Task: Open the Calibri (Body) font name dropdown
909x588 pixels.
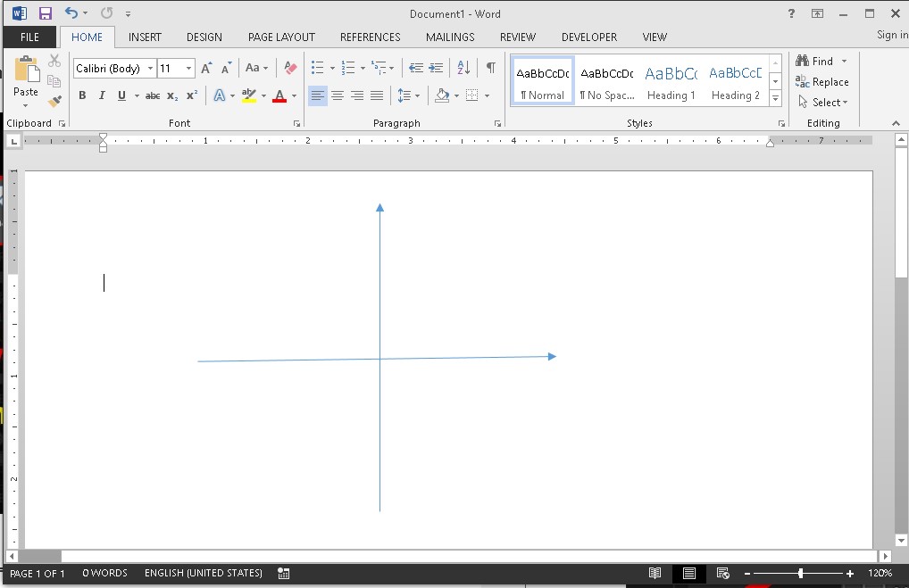Action: [150, 69]
